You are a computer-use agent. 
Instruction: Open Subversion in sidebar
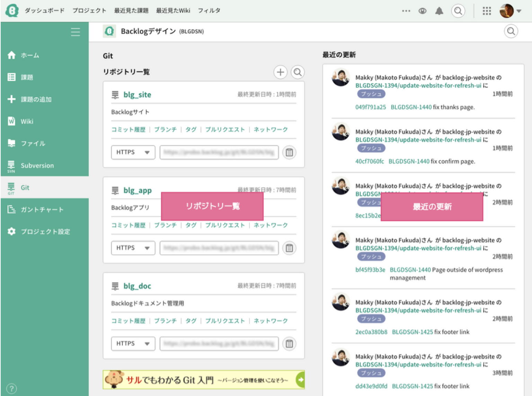[45, 165]
